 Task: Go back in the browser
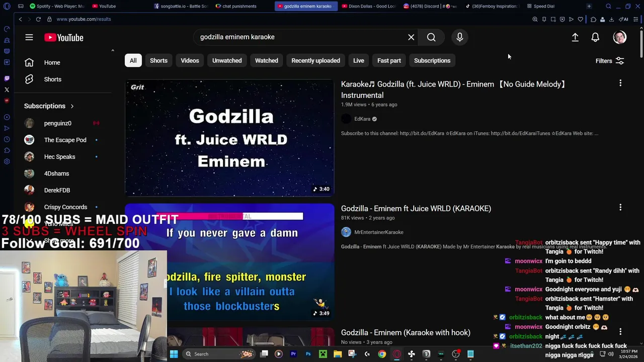tap(20, 19)
